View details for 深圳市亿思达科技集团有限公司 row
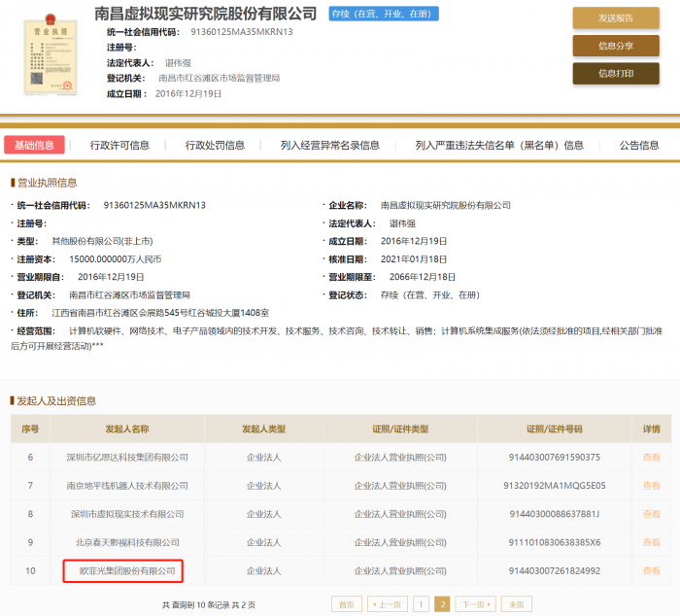 pyautogui.click(x=652, y=458)
